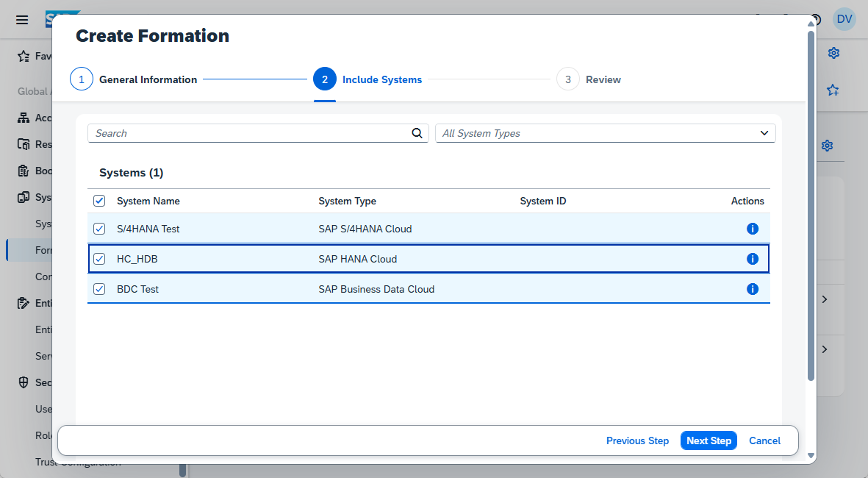Jump to the Review step
868x478 pixels.
pos(603,79)
